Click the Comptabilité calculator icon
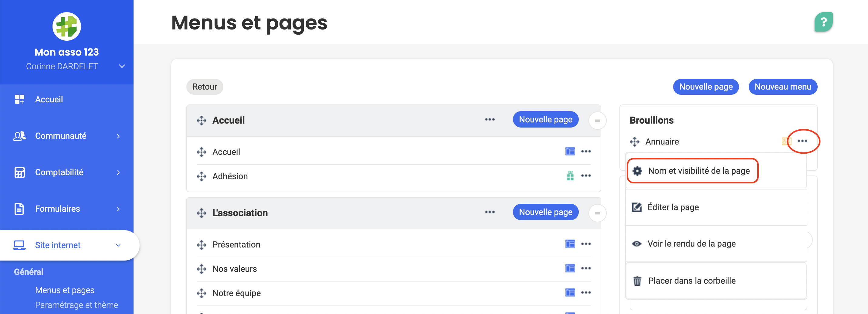Image resolution: width=868 pixels, height=314 pixels. pyautogui.click(x=19, y=172)
